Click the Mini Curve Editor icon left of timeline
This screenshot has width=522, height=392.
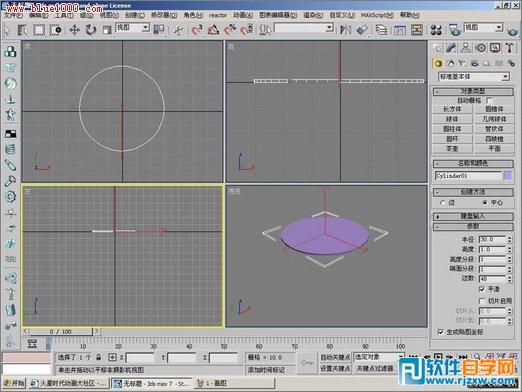tap(32, 343)
